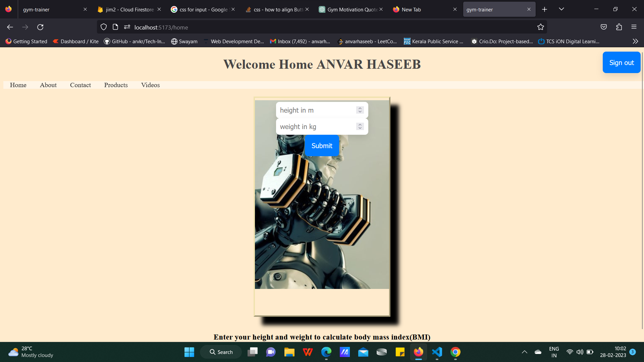Viewport: 644px width, 362px height.
Task: Open the list of all tabs dropdown
Action: coord(561,9)
